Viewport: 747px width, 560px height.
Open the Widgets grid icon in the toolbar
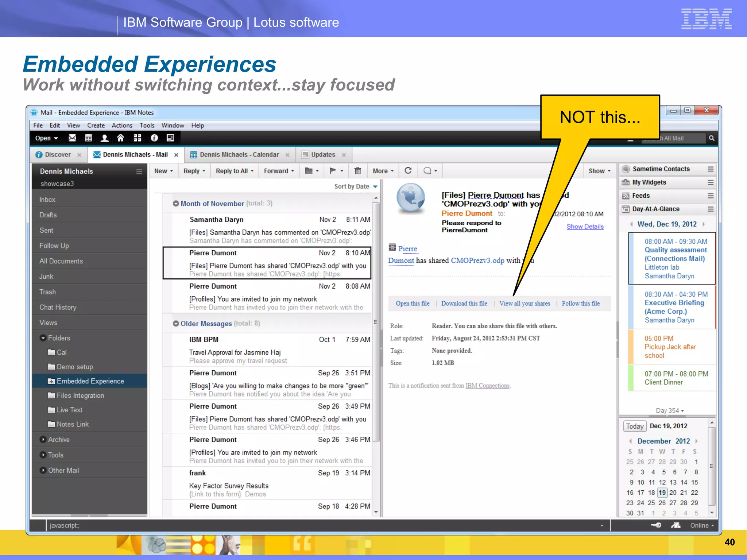tap(138, 138)
